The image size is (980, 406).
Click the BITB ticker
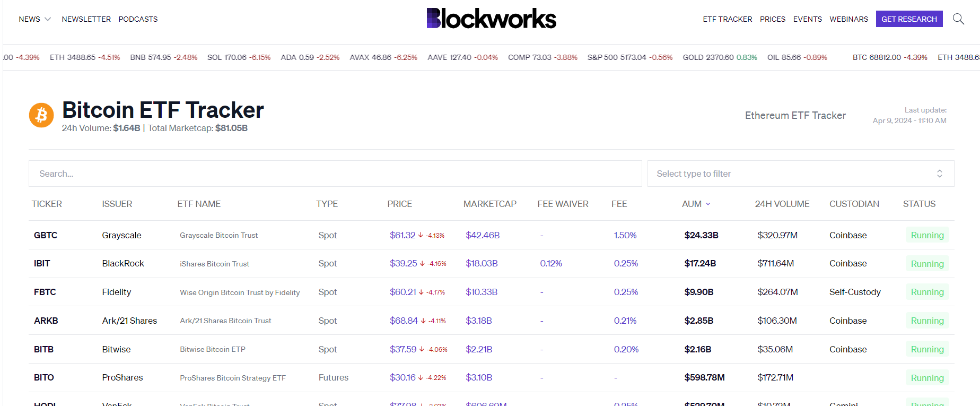(43, 349)
